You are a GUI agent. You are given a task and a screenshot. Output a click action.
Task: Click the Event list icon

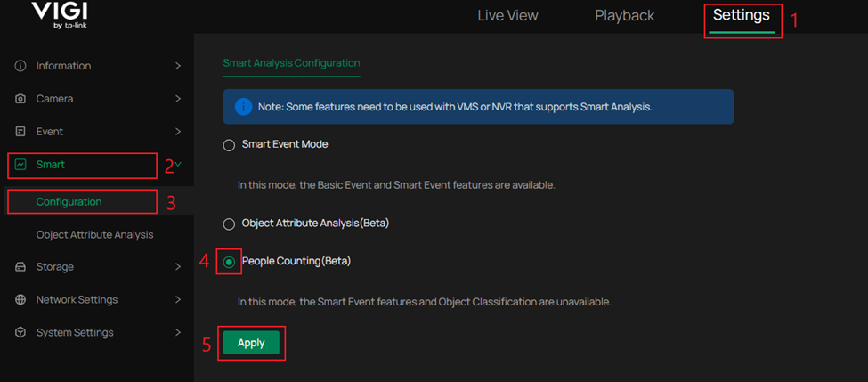[20, 132]
